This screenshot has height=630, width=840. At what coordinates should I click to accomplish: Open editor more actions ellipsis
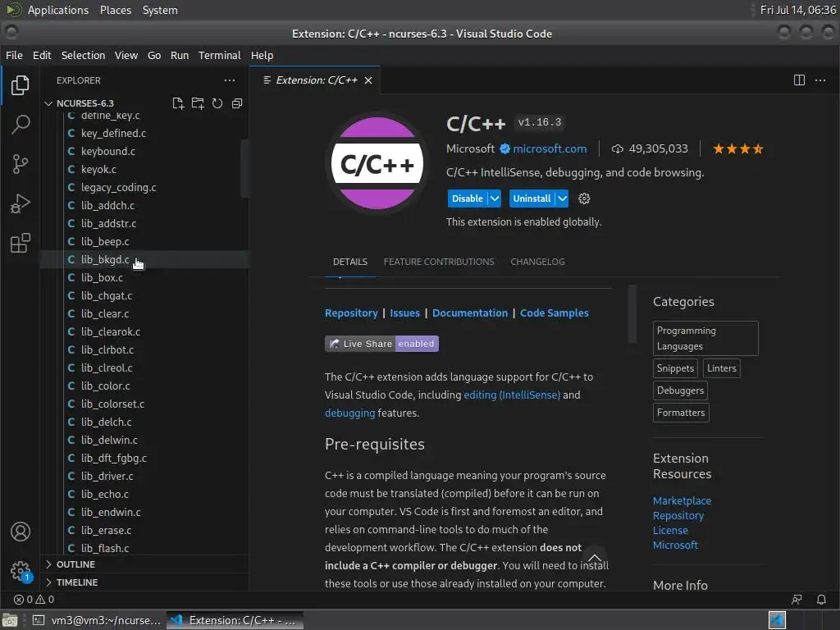820,80
